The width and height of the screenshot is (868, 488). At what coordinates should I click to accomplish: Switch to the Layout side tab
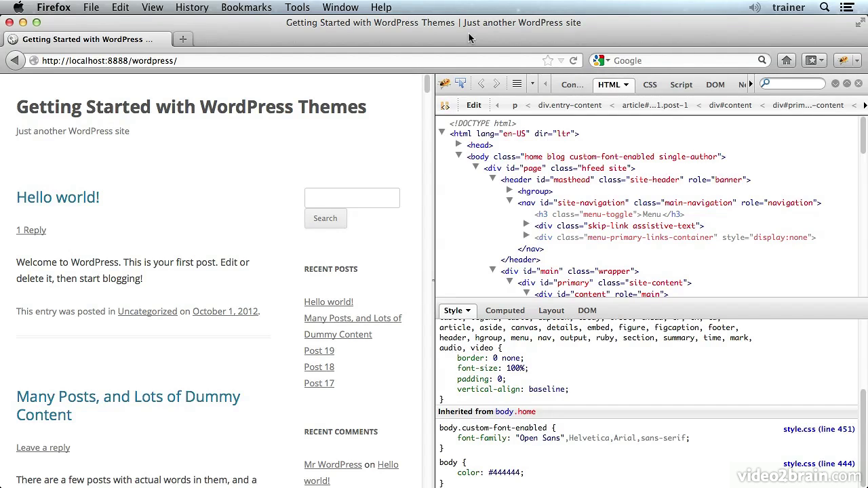click(551, 310)
